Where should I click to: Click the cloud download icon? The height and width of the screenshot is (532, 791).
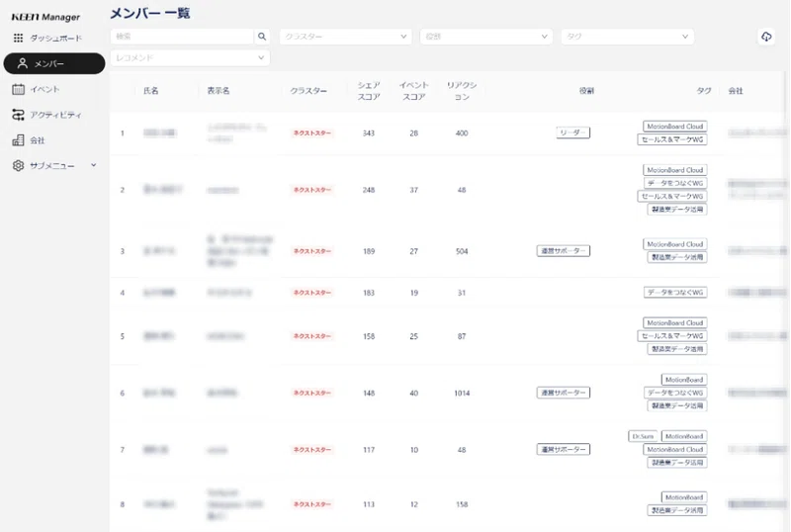coord(766,37)
